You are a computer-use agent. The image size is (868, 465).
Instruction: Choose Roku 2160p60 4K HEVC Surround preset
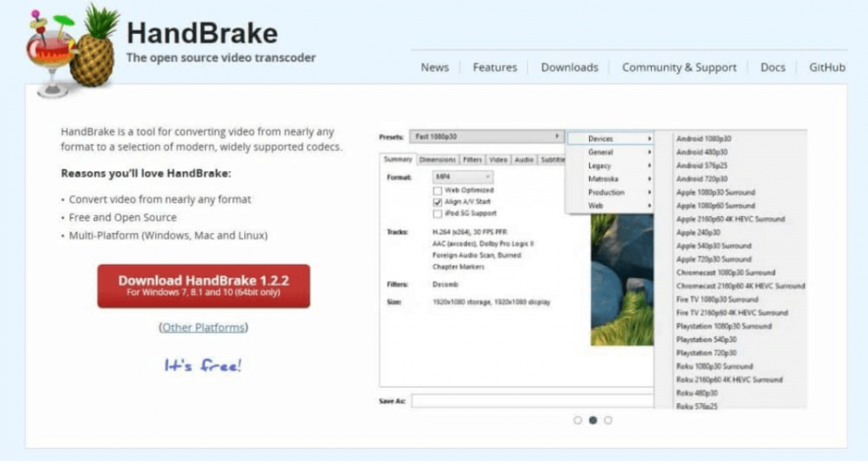[x=730, y=379]
